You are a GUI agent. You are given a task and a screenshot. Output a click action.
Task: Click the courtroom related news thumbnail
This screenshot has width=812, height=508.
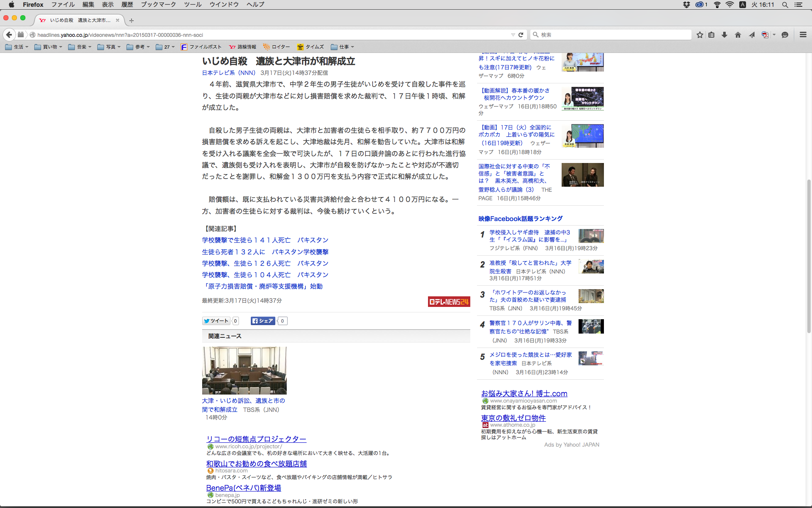click(x=244, y=370)
